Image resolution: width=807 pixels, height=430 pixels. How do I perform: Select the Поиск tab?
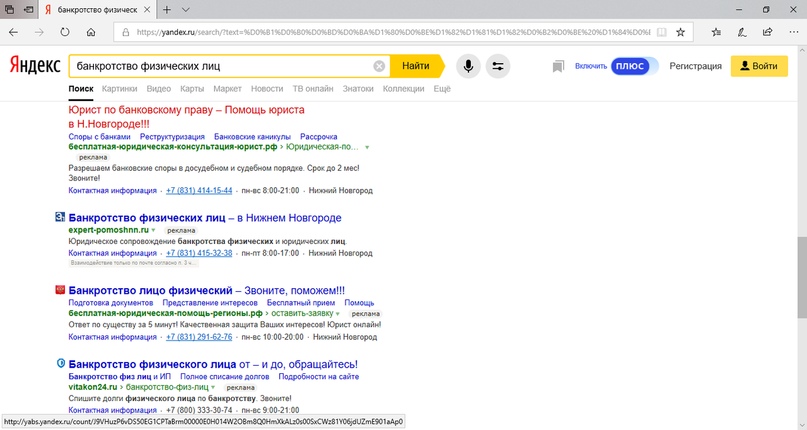[81, 89]
